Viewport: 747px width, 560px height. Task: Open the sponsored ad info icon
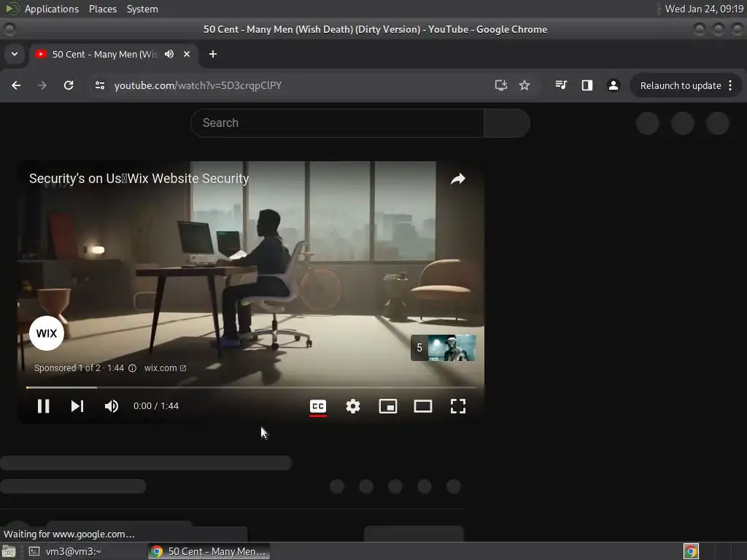133,368
